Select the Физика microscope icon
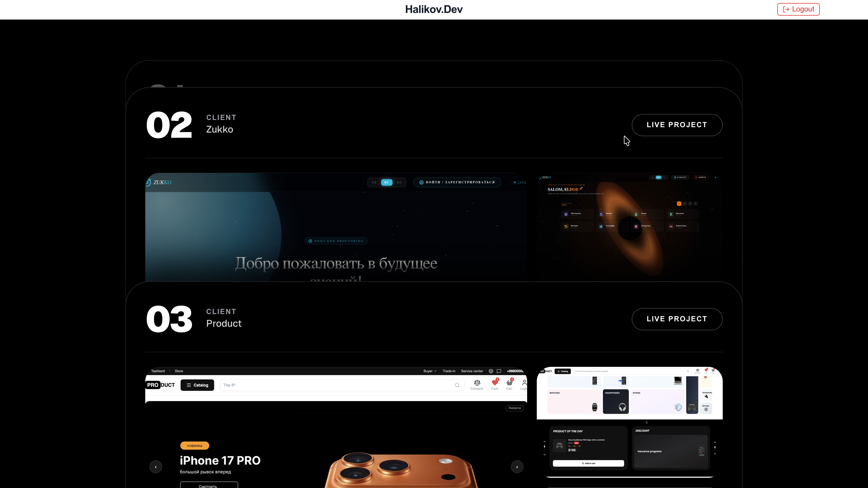Image resolution: width=868 pixels, height=488 pixels. pos(601,214)
